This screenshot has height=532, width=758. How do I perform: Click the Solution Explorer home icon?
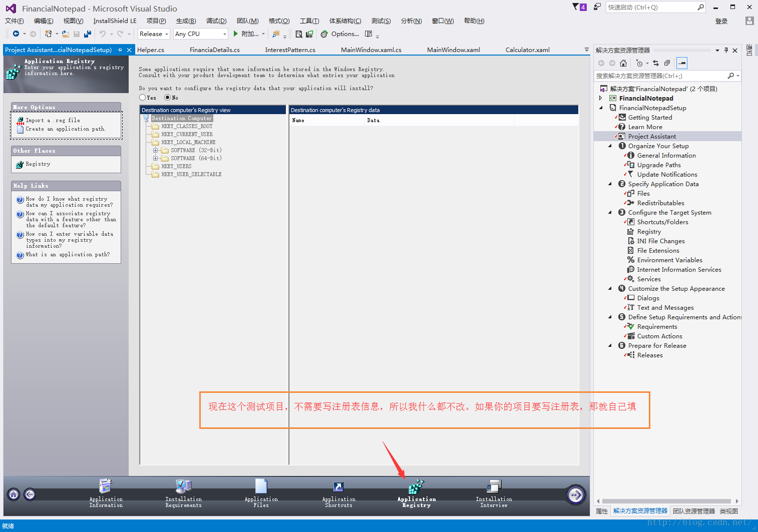click(x=623, y=63)
